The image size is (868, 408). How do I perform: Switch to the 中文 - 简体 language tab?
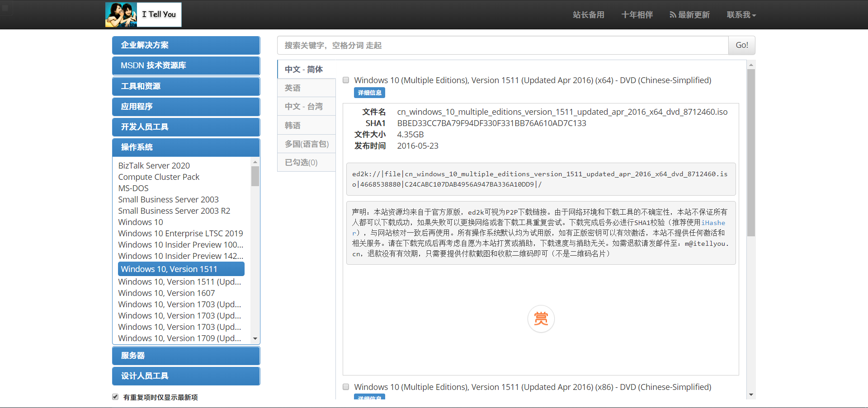[x=306, y=69]
